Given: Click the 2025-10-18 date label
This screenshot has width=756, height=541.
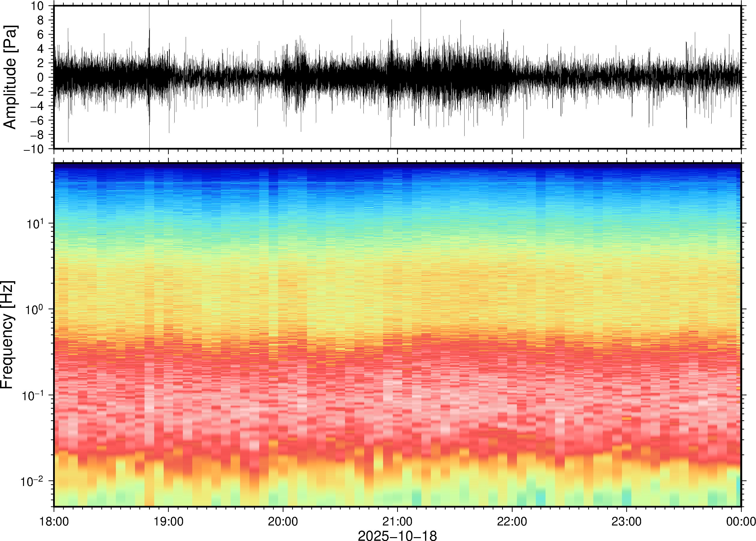Looking at the screenshot, I should [397, 535].
